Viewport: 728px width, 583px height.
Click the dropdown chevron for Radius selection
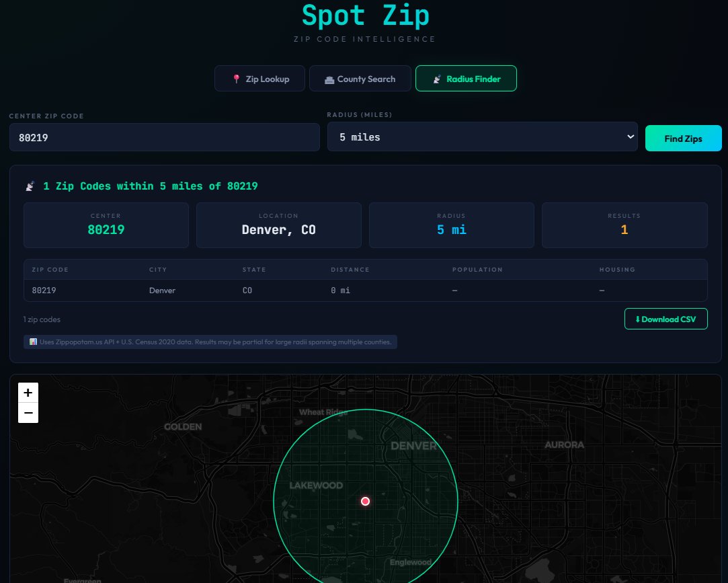coord(631,137)
